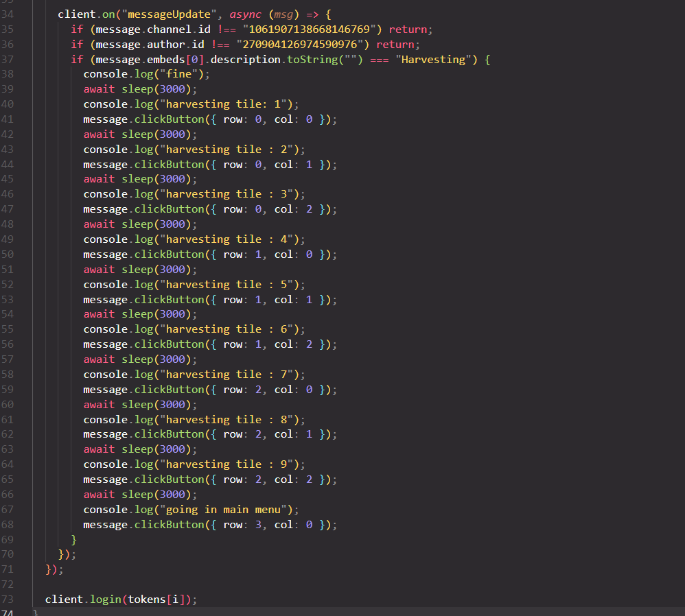Click line number 34 in the gutter
This screenshot has width=685, height=616.
pos(8,14)
